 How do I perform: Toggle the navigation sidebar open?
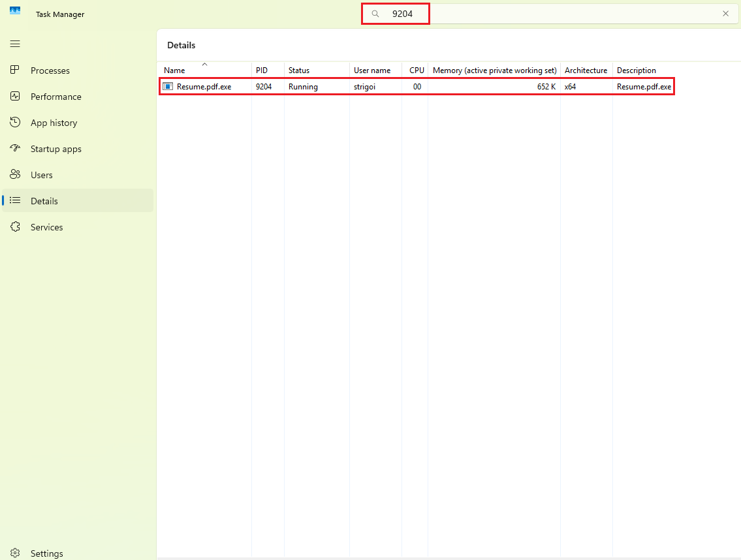point(14,44)
